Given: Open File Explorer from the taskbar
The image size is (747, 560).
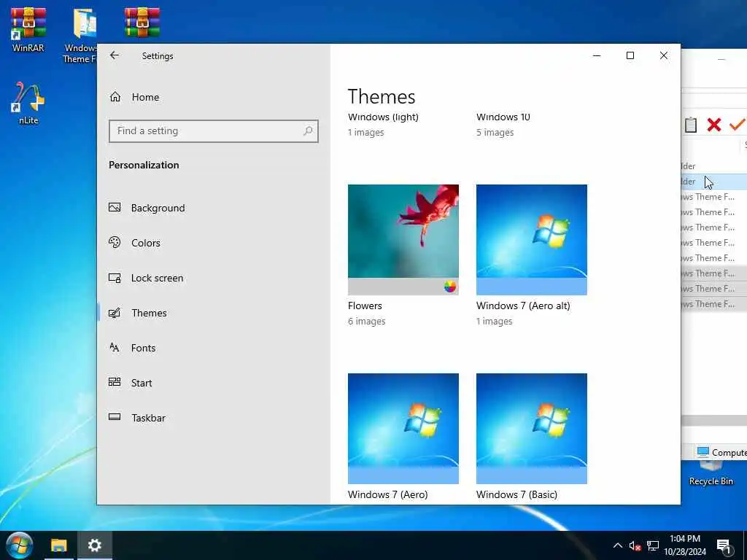Looking at the screenshot, I should [59, 545].
